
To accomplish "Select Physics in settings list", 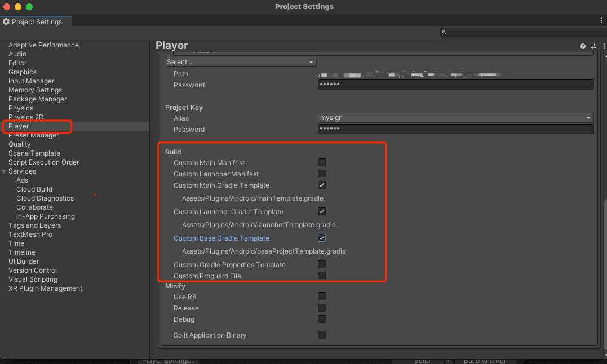I will click(21, 108).
